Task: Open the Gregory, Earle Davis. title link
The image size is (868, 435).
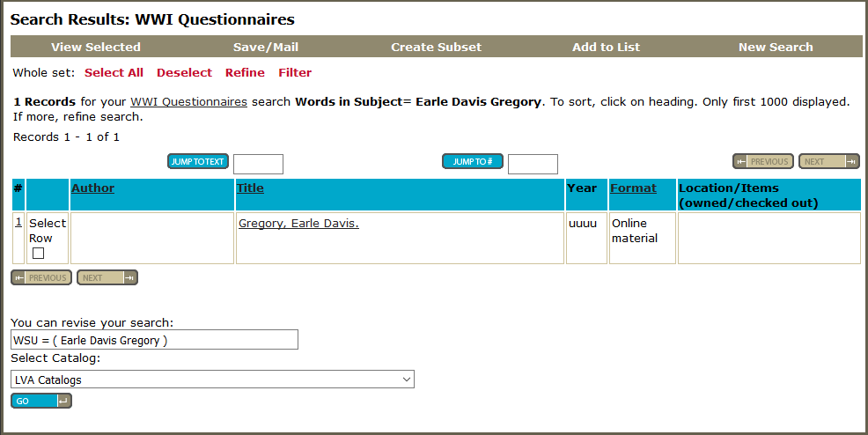Action: click(298, 224)
